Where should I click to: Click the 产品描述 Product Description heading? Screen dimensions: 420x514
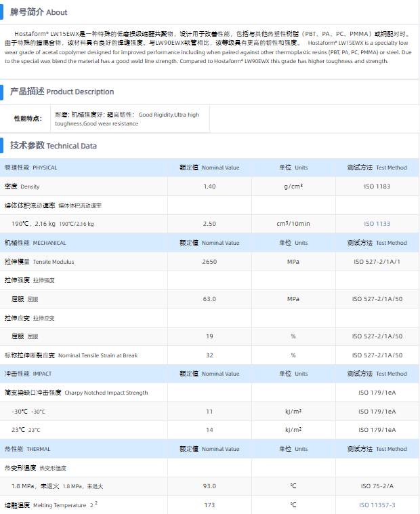pos(62,92)
